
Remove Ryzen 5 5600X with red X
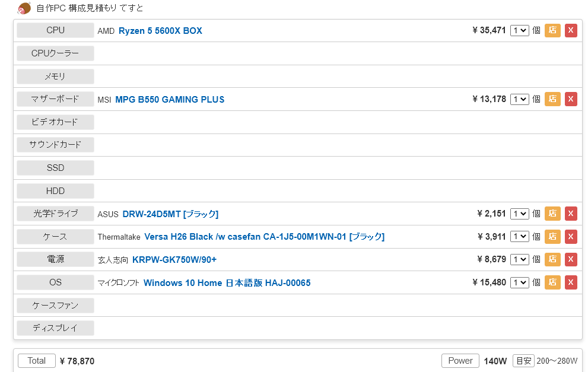(571, 30)
